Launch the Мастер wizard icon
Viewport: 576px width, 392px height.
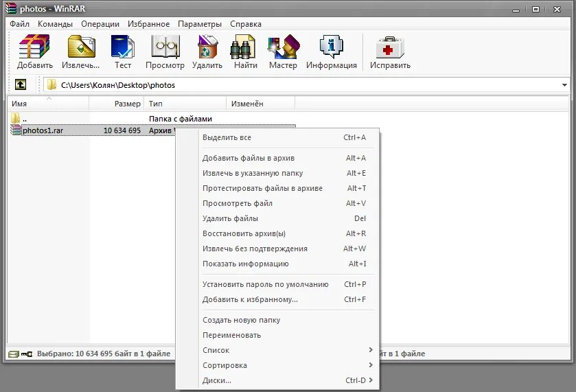click(x=284, y=46)
